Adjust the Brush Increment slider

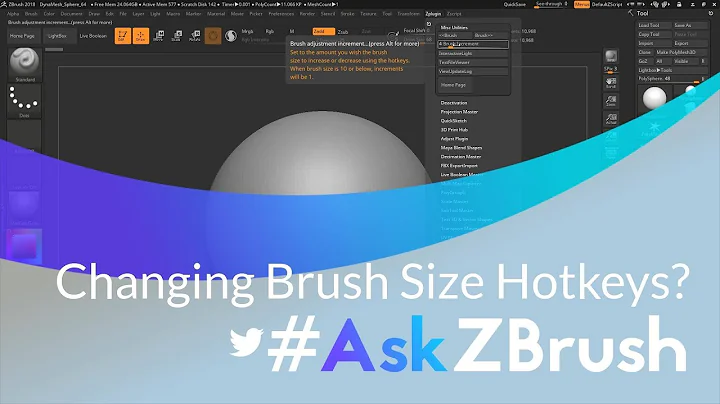473,44
